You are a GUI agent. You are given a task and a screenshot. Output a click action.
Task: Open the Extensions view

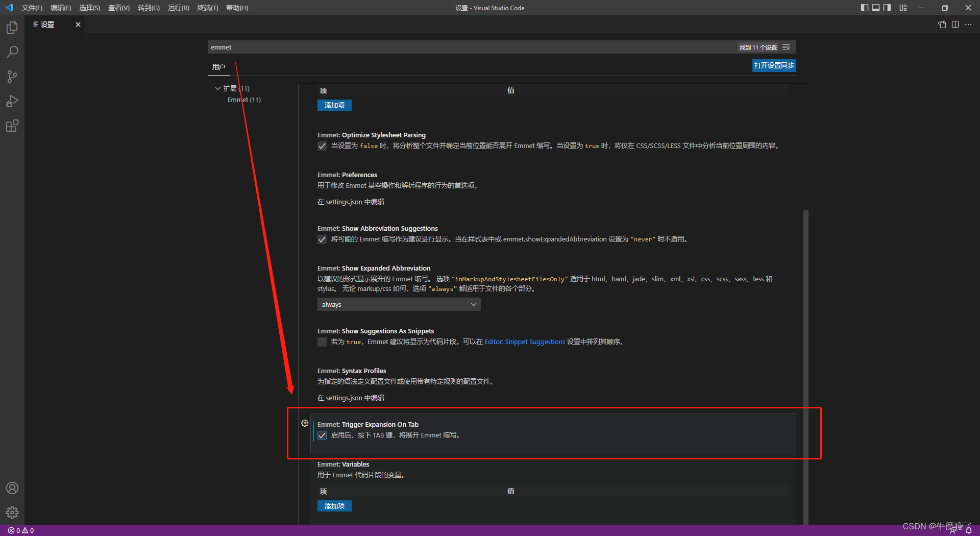coord(12,126)
